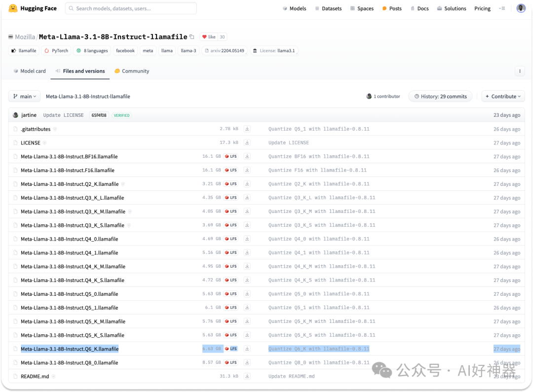Click the 1 contributor indicator
Viewport: 533px width, 392px height.
tap(383, 97)
